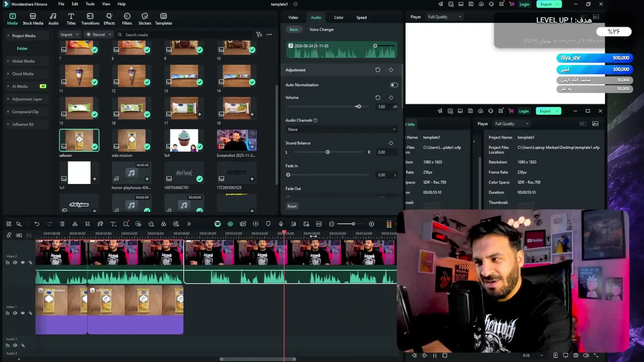Image resolution: width=644 pixels, height=362 pixels.
Task: Adjust the Fade In slider handle
Action: tap(288, 175)
